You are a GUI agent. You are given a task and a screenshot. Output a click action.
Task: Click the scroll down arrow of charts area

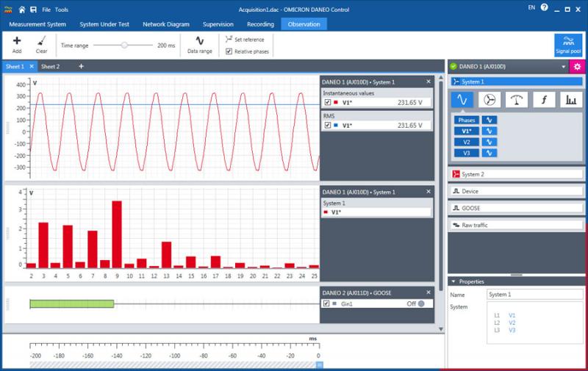(x=441, y=328)
